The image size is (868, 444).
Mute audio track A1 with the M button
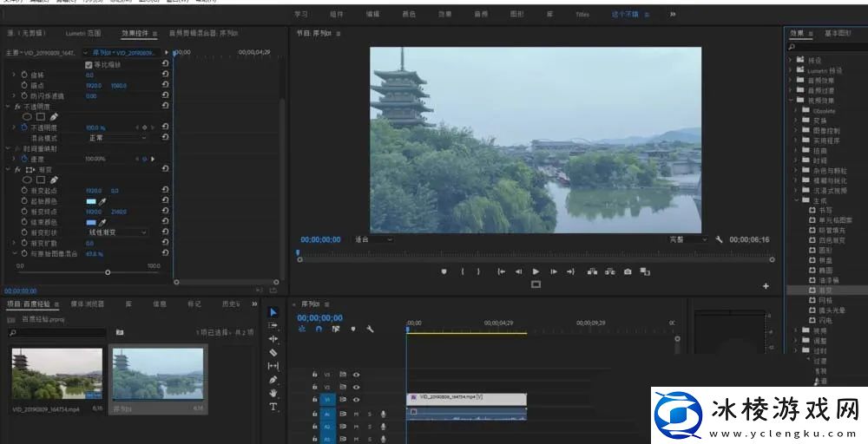[356, 414]
